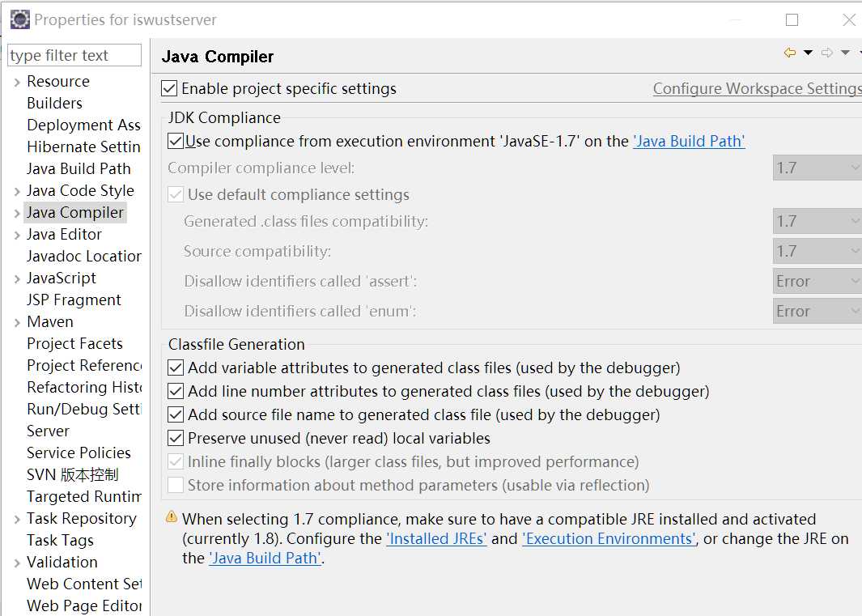Select Task Repository item

pos(82,518)
